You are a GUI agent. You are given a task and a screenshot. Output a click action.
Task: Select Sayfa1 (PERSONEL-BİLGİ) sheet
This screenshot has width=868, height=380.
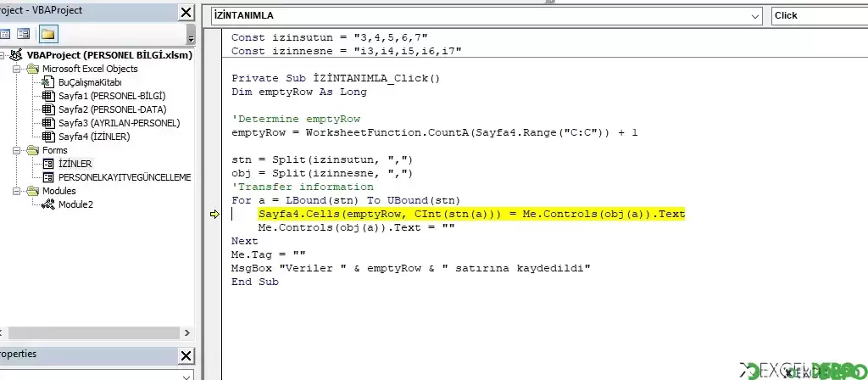(112, 96)
